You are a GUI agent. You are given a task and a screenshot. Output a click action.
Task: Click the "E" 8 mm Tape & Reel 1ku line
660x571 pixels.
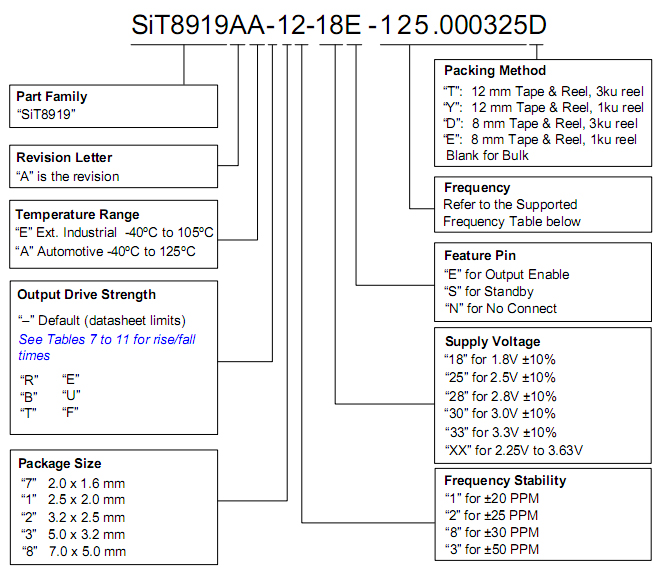[x=540, y=139]
